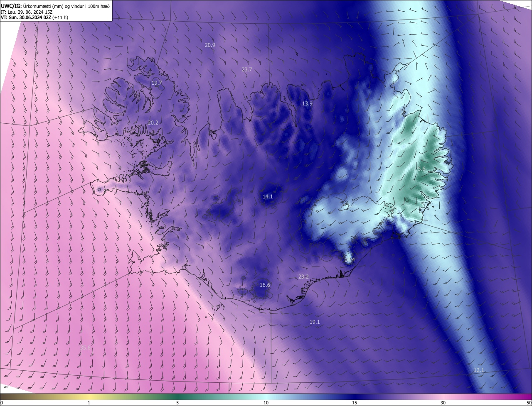Click the 16.6 value label
Screen dimensions: 532x406
tap(265, 285)
